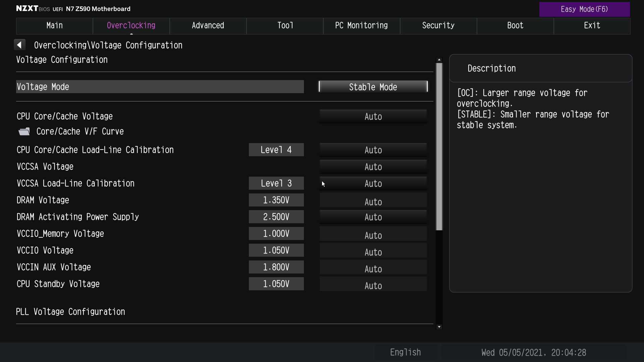Select the Voltage Mode row

(160, 87)
